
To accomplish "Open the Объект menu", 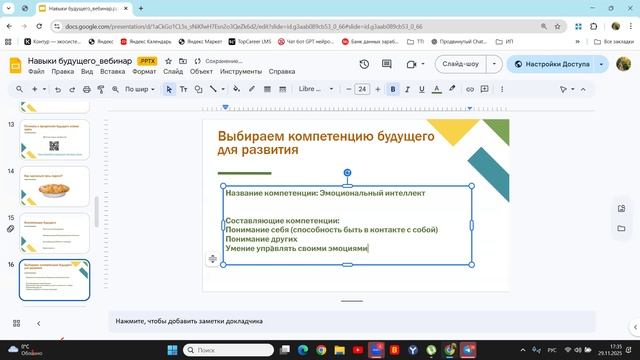I will [201, 71].
